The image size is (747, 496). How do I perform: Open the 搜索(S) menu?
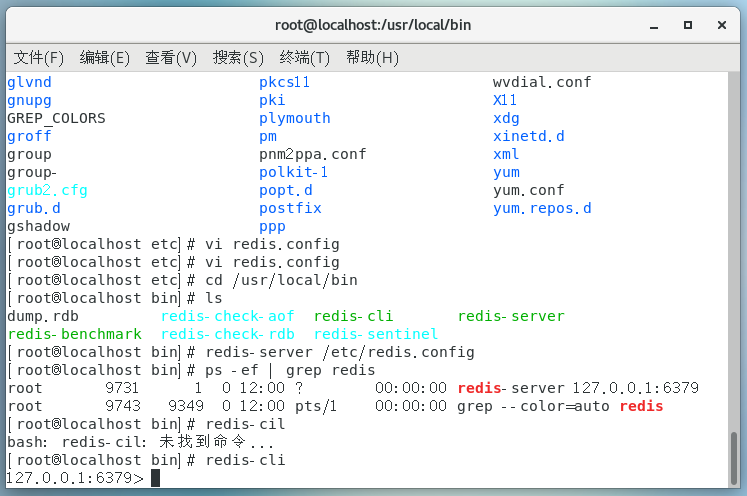(238, 58)
